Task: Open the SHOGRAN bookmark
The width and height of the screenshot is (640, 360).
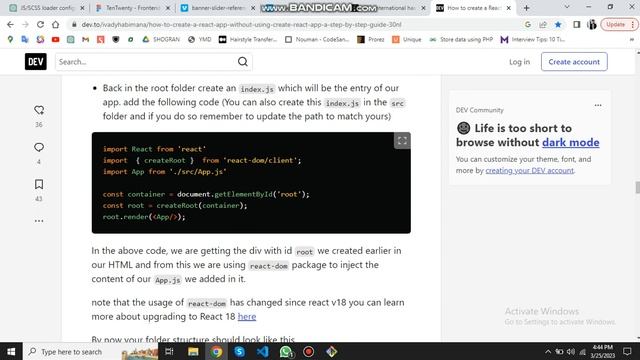Action: (x=161, y=40)
